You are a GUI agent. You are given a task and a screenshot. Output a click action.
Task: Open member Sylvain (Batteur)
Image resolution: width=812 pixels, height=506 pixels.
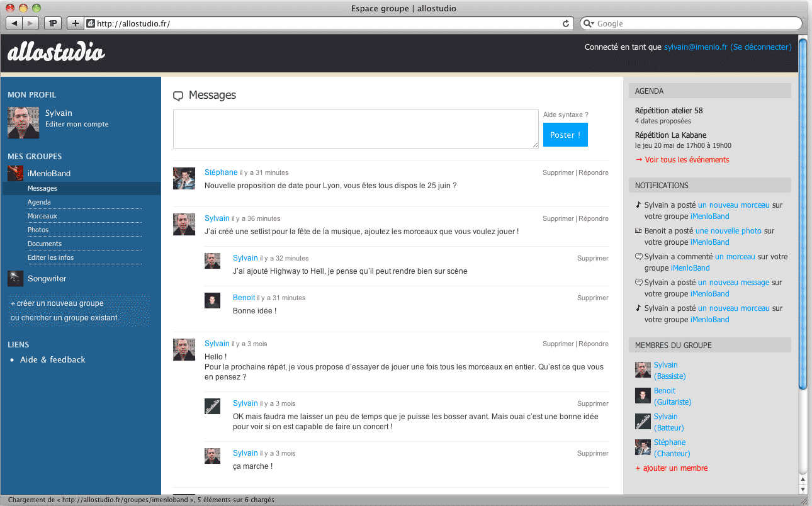[669, 422]
